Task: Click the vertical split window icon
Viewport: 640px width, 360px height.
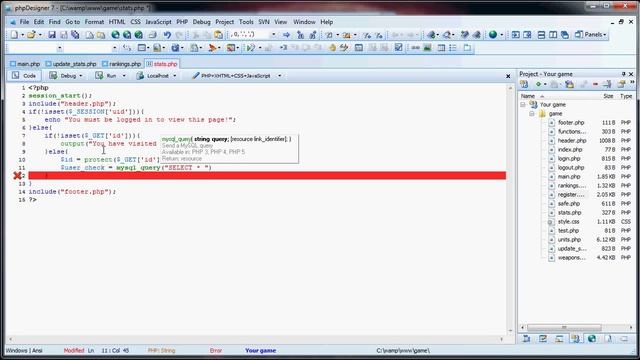Action: 553,35
